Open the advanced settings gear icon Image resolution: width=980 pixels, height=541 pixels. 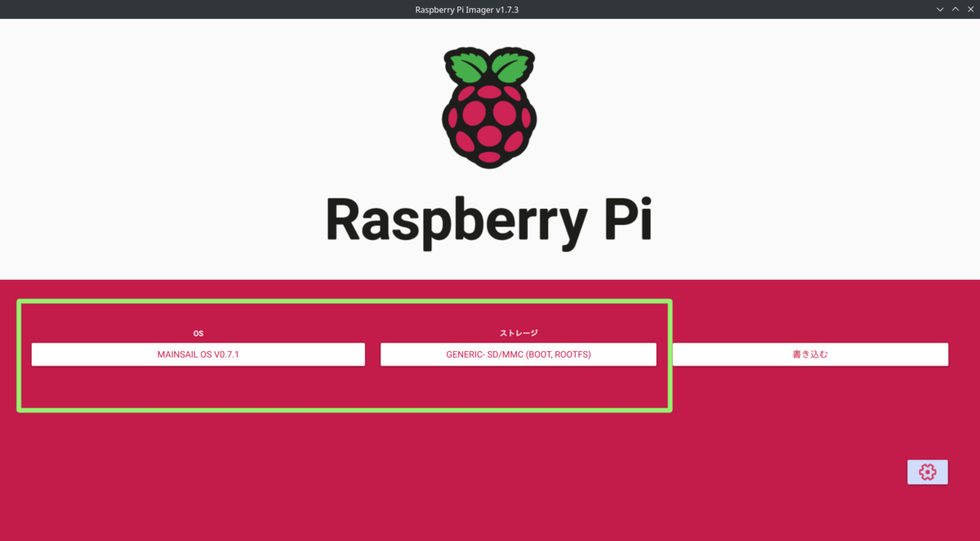pyautogui.click(x=927, y=472)
